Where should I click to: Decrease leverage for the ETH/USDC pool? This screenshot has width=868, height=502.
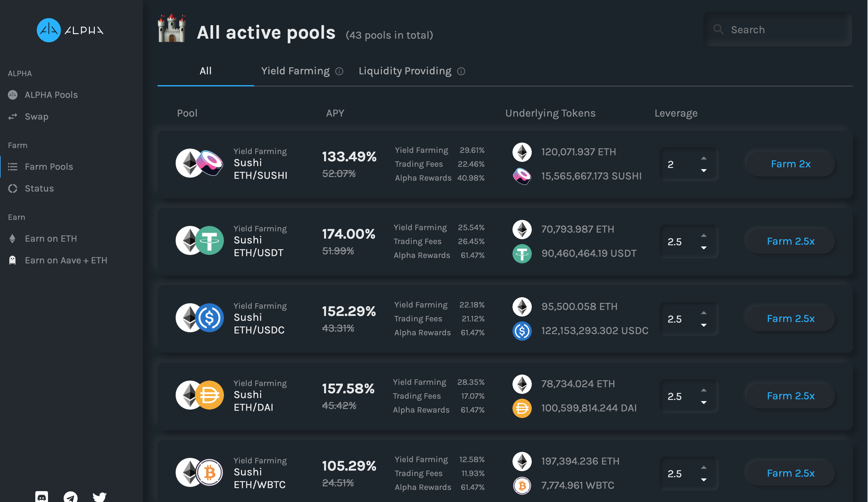704,325
